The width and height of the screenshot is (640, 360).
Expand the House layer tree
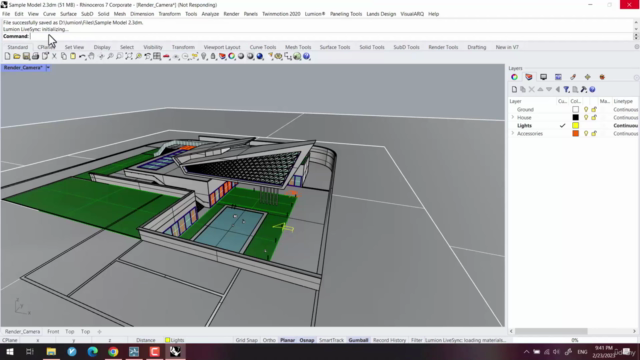coord(513,118)
